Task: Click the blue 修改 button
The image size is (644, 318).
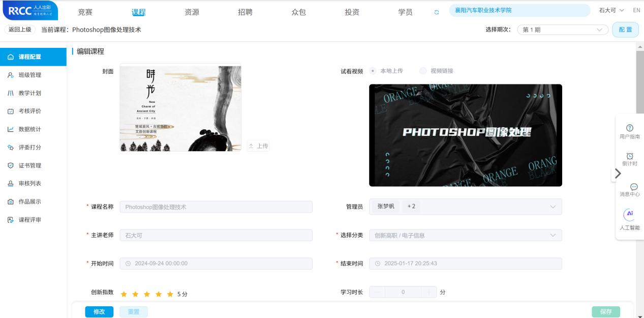Action: coord(99,312)
